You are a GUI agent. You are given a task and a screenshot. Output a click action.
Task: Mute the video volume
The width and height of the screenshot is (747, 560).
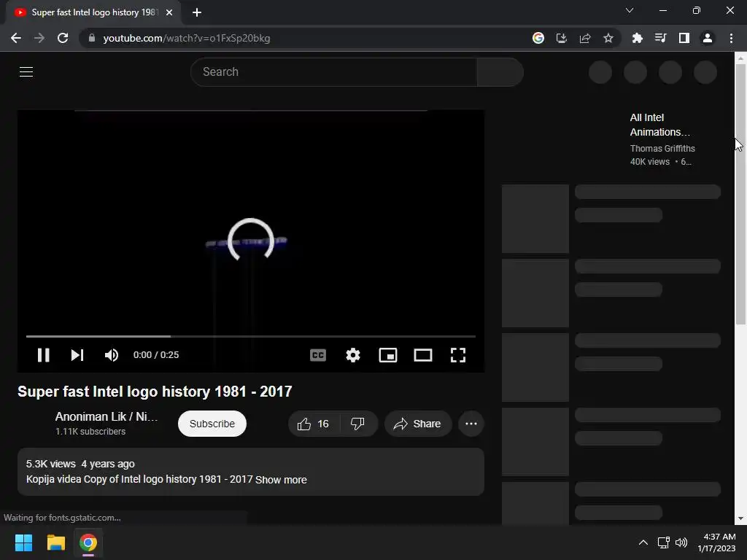(112, 355)
